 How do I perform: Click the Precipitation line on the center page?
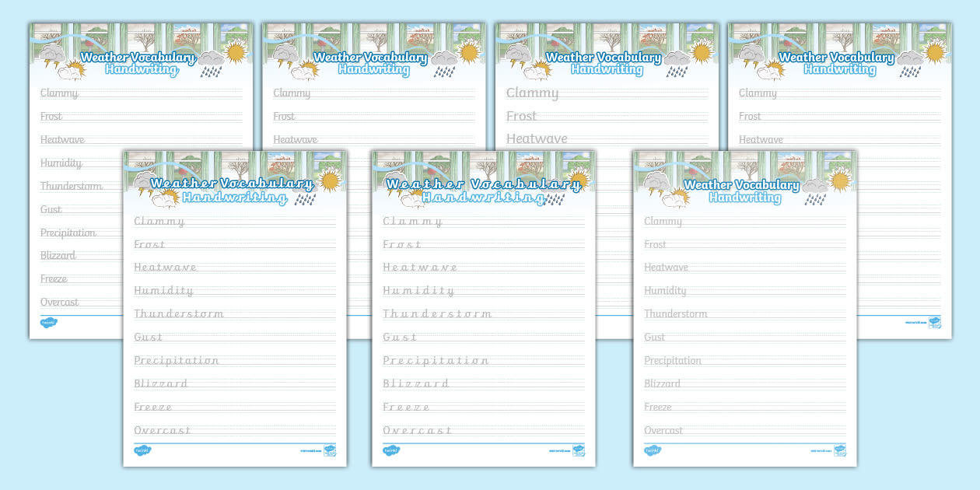436,360
